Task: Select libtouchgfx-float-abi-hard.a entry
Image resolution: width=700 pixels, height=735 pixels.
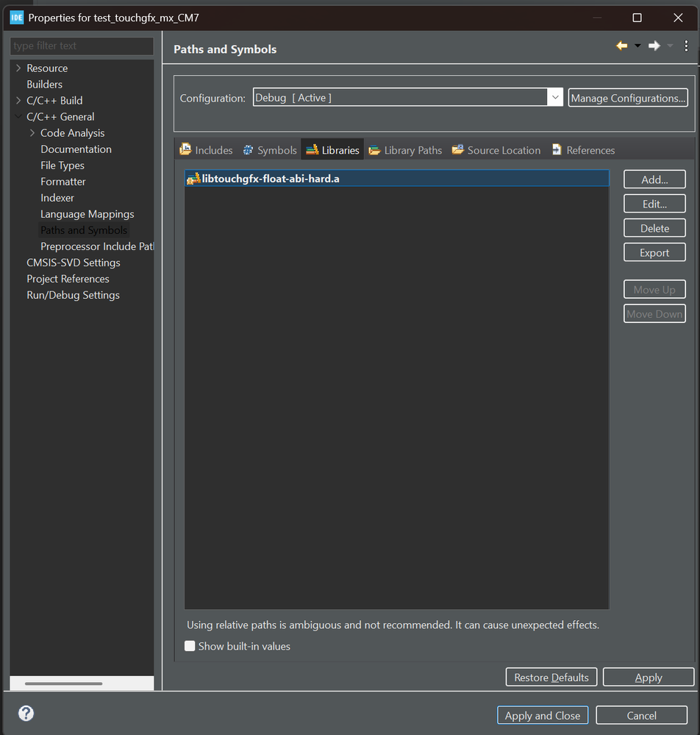Action: [397, 179]
